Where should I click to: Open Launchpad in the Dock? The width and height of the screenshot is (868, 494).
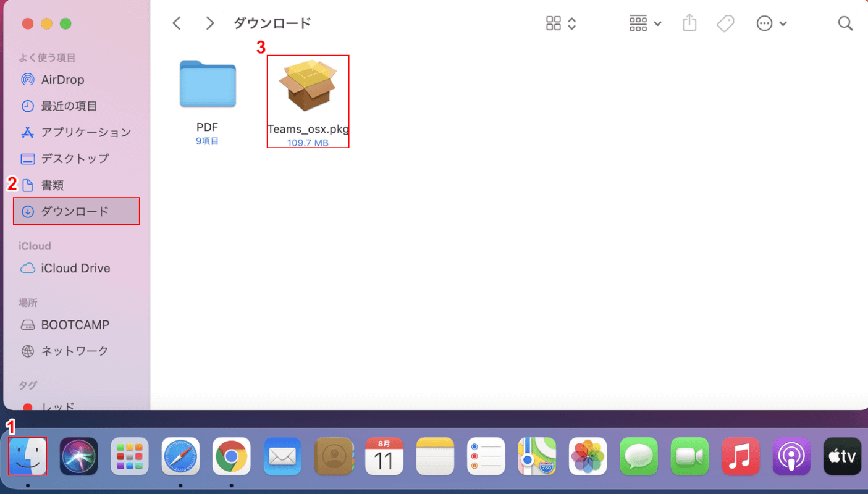[x=130, y=456]
